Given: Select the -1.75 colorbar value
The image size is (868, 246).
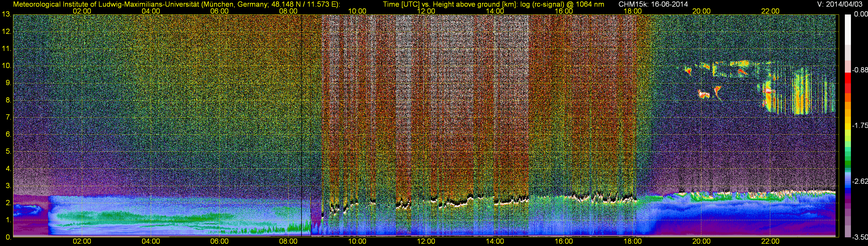Looking at the screenshot, I should (860, 126).
